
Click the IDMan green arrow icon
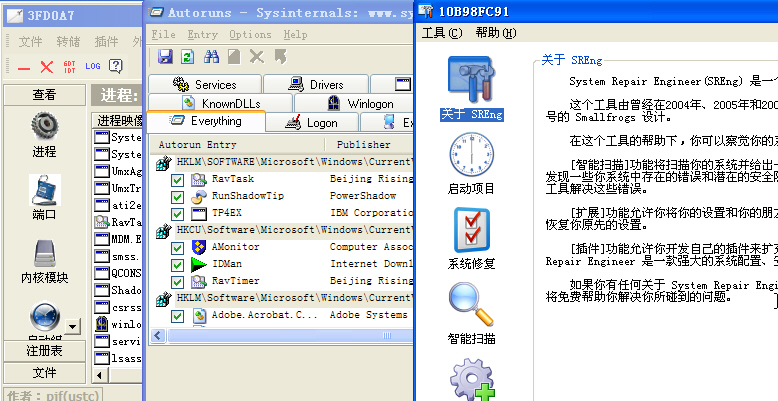(x=198, y=265)
